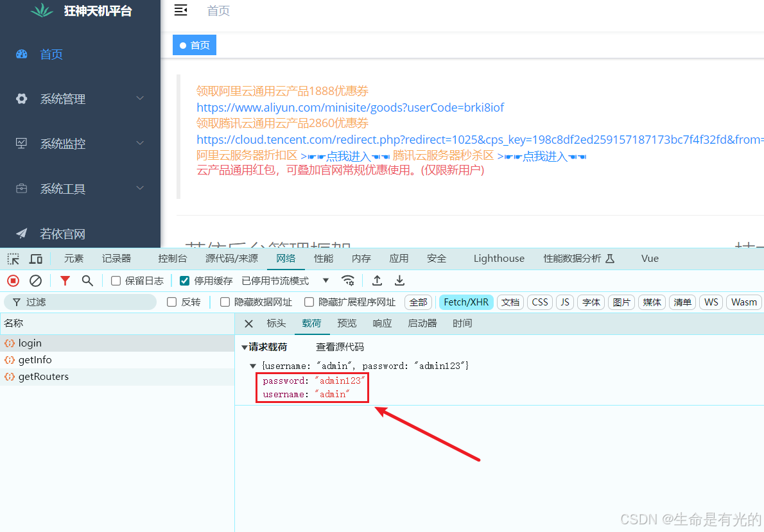The image size is (764, 532).
Task: Enable 反转 filter checkbox
Action: pos(171,302)
